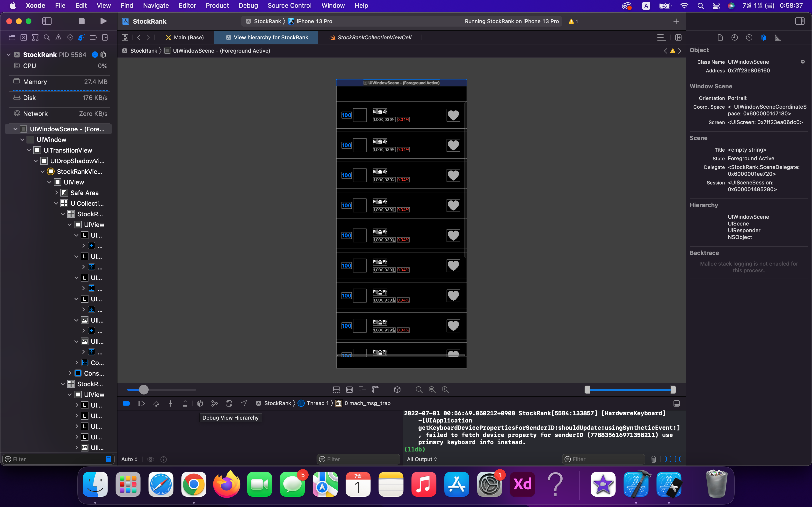Screen dimensions: 812x507
Task: Clear console with the trash icon
Action: 654,459
